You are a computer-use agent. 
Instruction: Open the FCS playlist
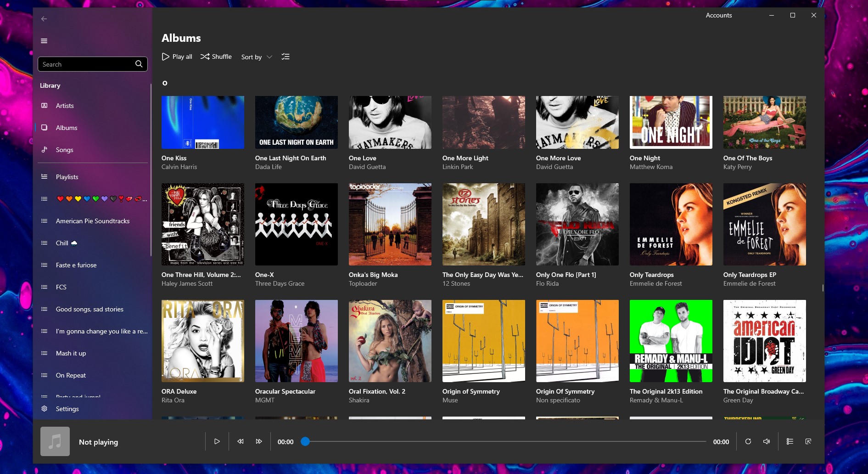(x=92, y=287)
